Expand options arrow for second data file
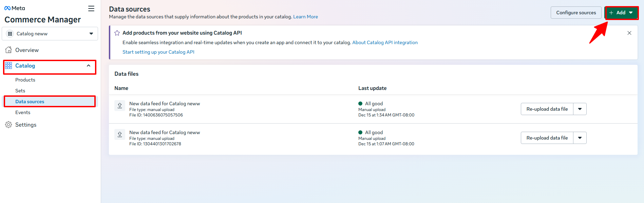The image size is (644, 203). (x=580, y=138)
